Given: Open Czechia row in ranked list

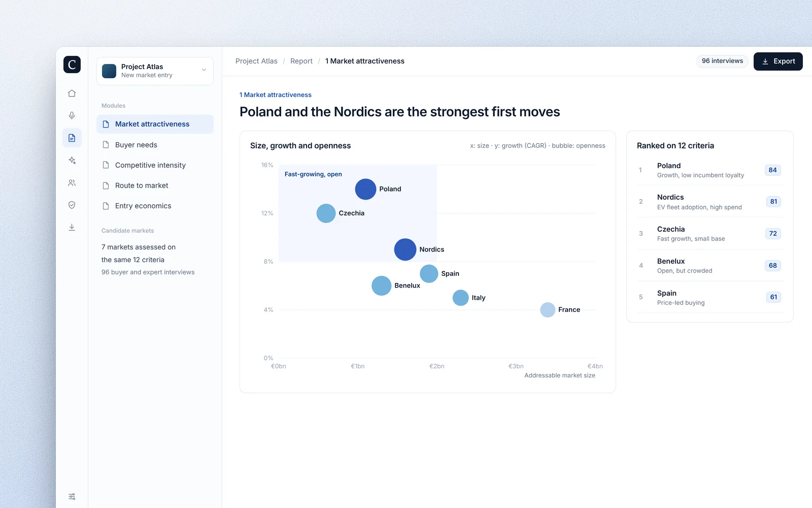Looking at the screenshot, I should click(x=710, y=234).
